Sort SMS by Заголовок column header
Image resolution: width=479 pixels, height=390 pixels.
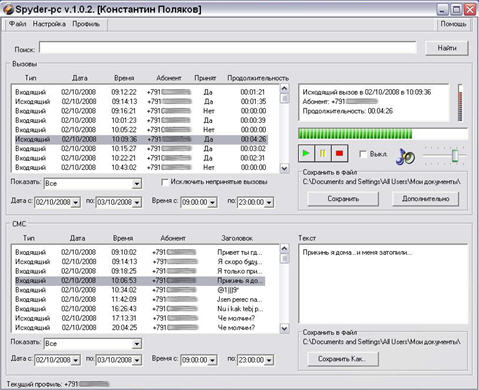coord(237,238)
